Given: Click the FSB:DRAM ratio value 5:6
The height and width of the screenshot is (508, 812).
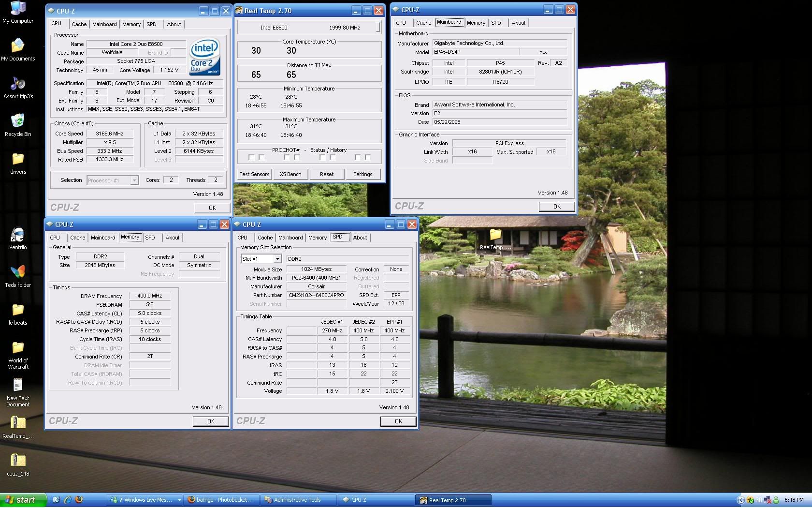Looking at the screenshot, I should coord(150,304).
